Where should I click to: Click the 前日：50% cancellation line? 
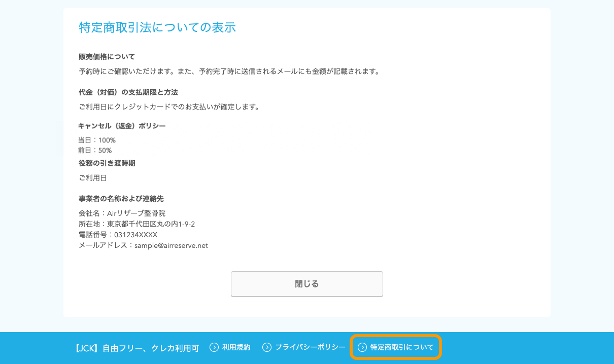pos(95,151)
